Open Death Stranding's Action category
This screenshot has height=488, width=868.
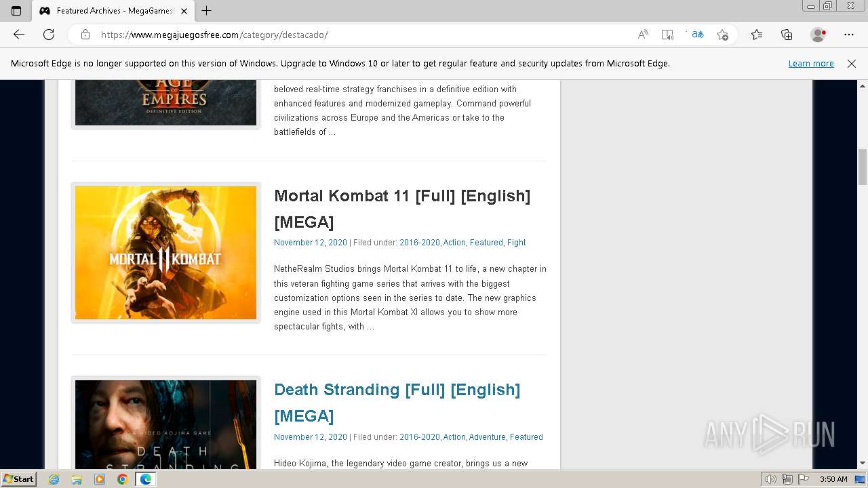[x=454, y=437]
